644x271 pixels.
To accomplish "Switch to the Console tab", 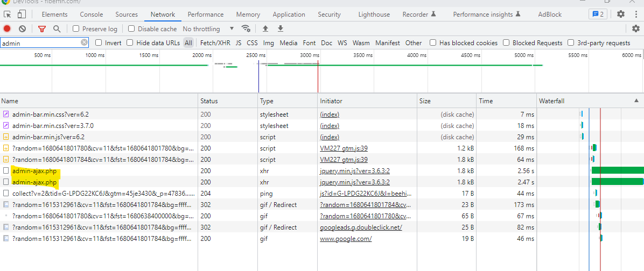I will tap(91, 15).
